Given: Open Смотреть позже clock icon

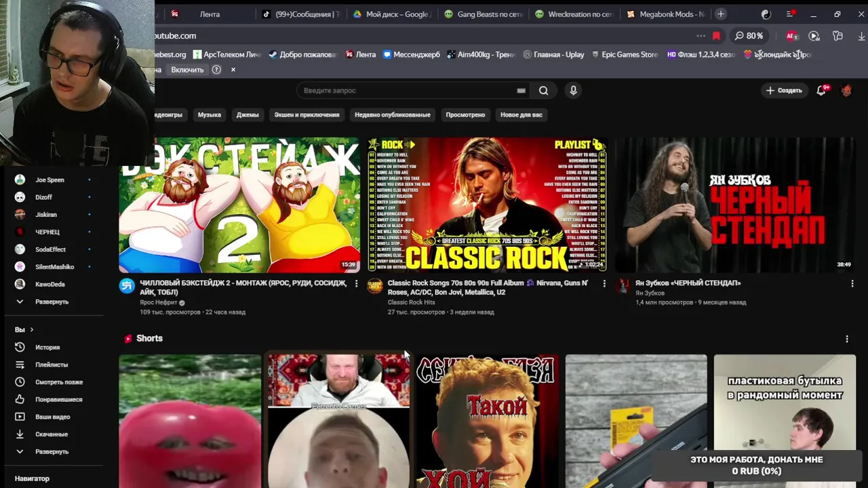Looking at the screenshot, I should (20, 382).
